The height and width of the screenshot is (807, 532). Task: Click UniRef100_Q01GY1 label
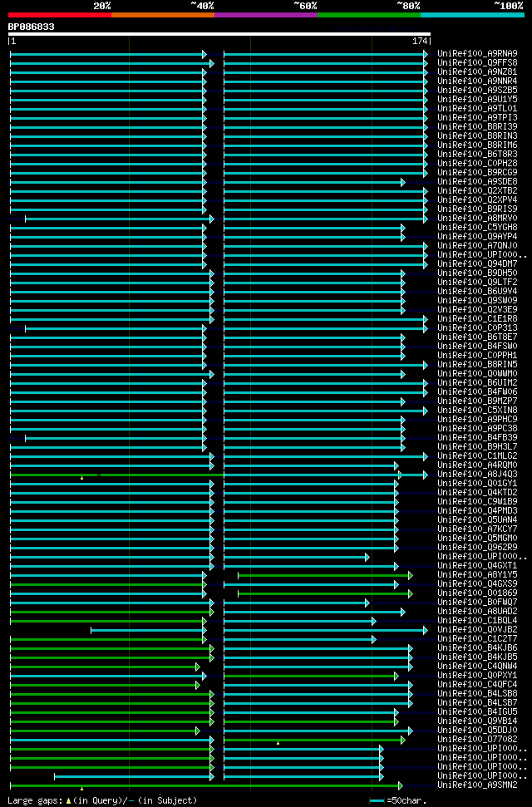click(477, 484)
